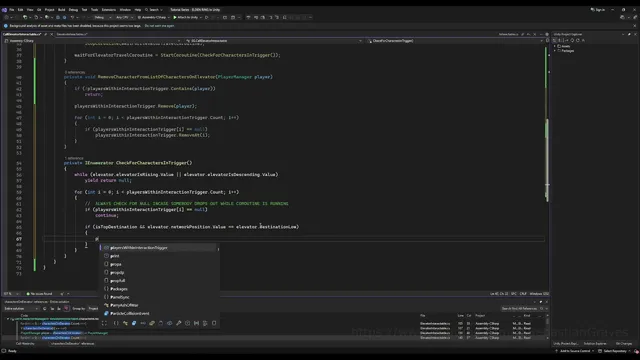Toggle the blue structures filter in IntelliSense

pyautogui.click(x=134, y=323)
